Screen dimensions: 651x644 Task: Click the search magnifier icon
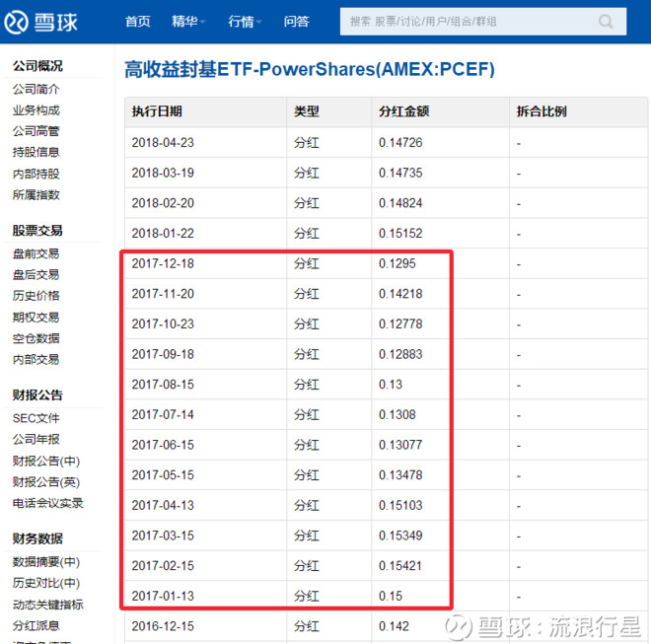coord(606,21)
